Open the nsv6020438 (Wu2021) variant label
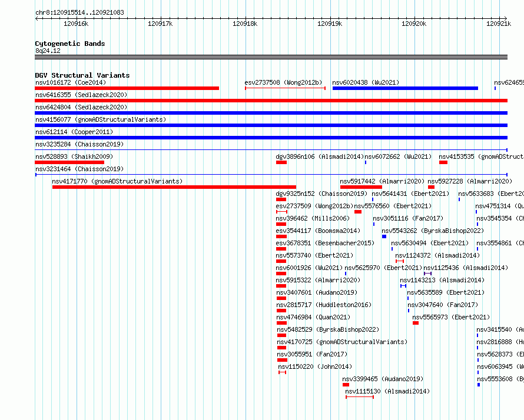Viewport: 524px width, 420px height. coord(366,82)
